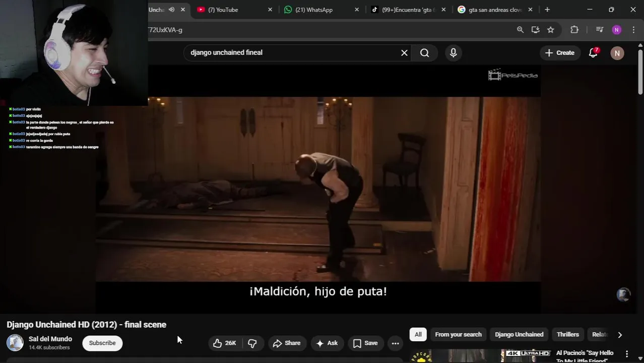Click the address bar URL text
The image size is (644, 363).
pos(166,30)
